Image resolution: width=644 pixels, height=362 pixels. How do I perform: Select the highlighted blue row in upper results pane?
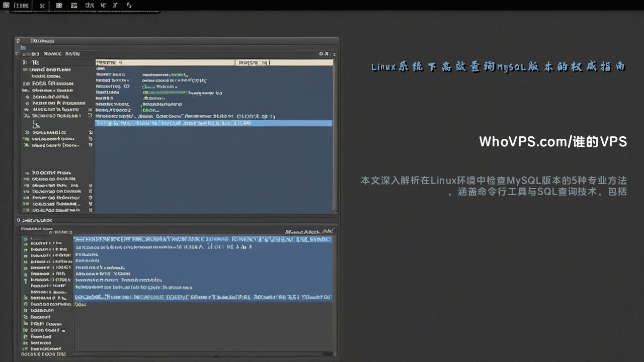(213, 123)
